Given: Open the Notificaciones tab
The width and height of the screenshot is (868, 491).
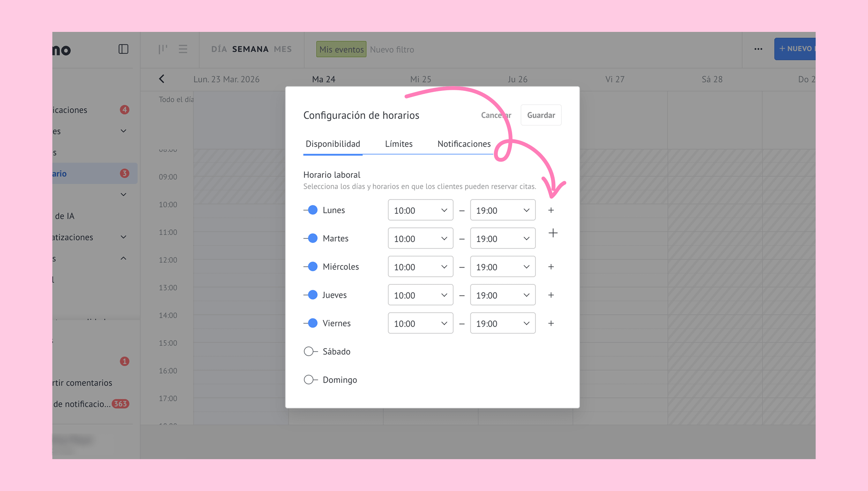Looking at the screenshot, I should [x=464, y=144].
